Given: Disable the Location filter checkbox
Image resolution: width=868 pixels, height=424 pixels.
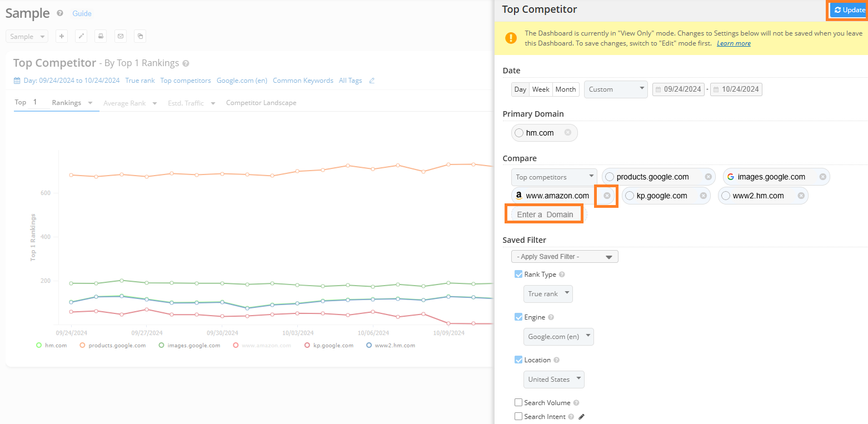Looking at the screenshot, I should tap(518, 360).
